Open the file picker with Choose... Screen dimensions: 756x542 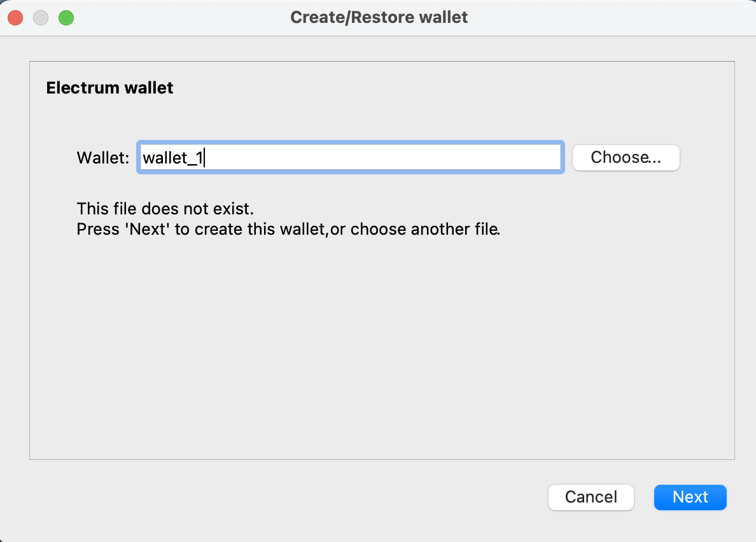click(626, 158)
